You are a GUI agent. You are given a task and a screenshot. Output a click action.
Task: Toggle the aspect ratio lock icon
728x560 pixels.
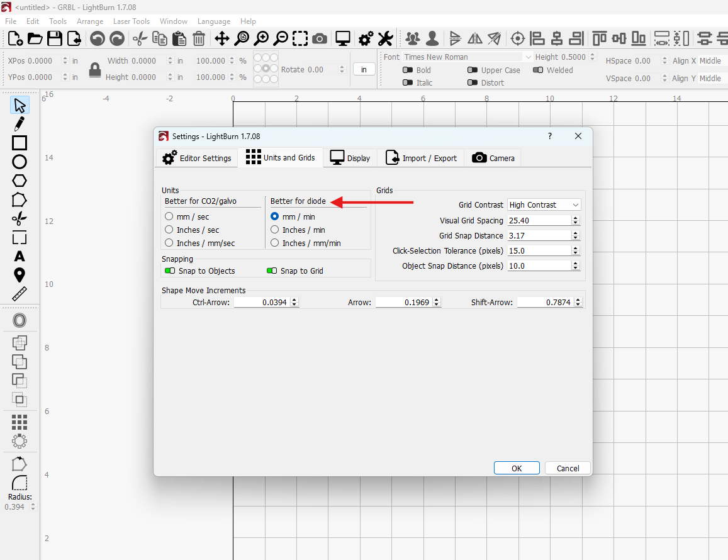coord(95,70)
